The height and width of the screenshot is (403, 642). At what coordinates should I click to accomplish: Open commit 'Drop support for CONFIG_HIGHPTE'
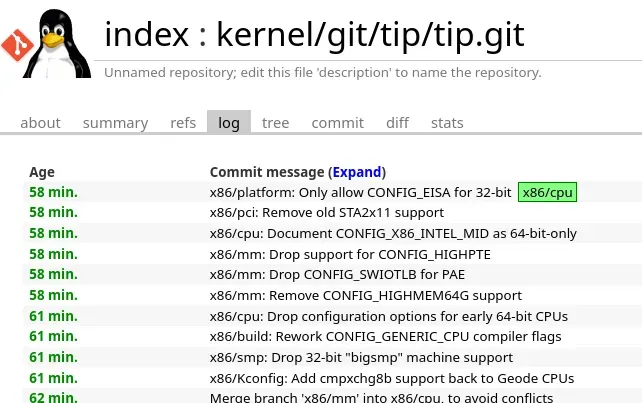(x=350, y=254)
